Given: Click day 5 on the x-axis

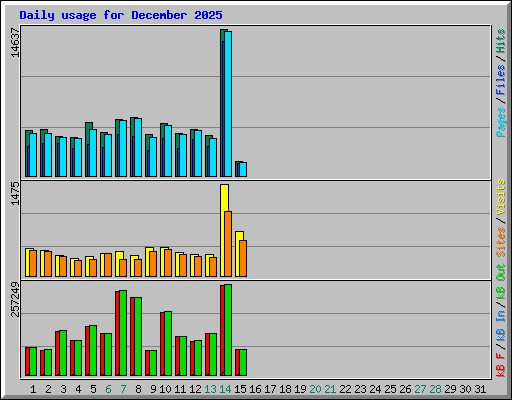Looking at the screenshot, I should (93, 389).
